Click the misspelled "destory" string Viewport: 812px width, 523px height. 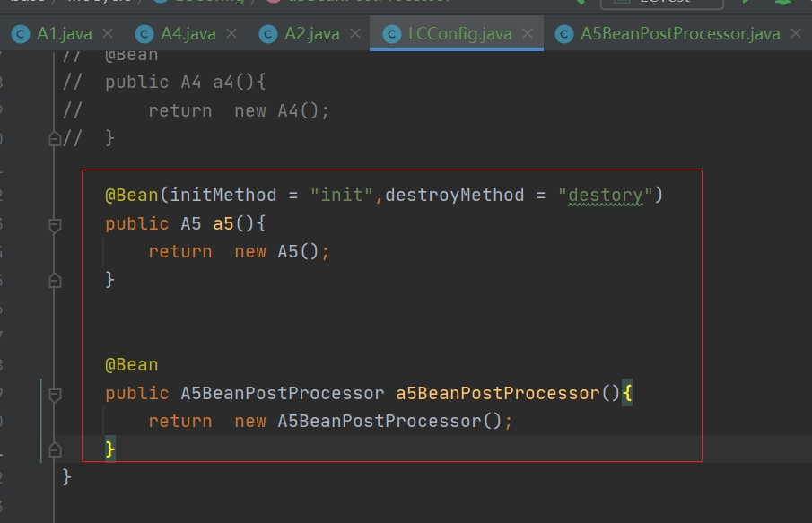(606, 196)
